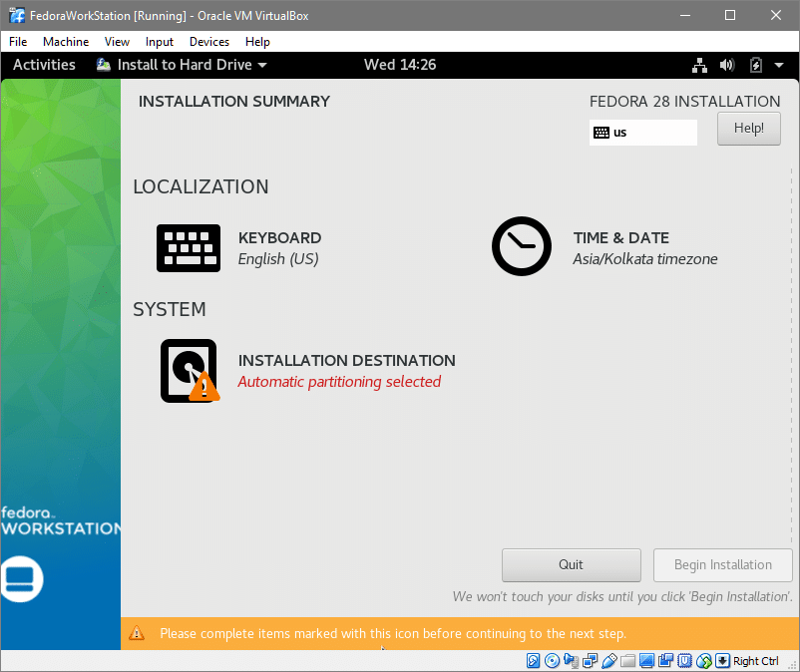This screenshot has width=800, height=672.
Task: Open clock showing Wed 14:26
Action: pyautogui.click(x=400, y=65)
